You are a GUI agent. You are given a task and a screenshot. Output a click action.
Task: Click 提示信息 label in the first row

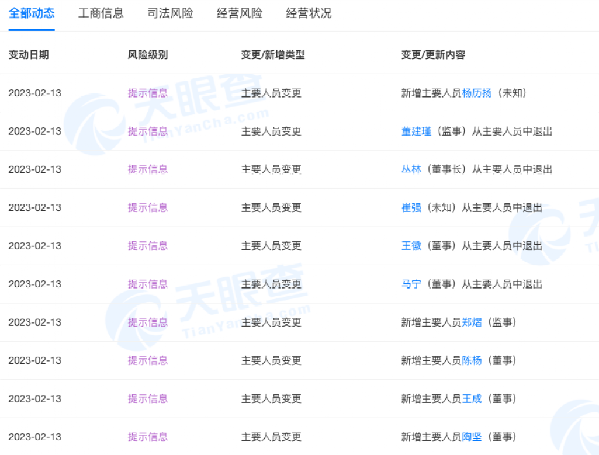[148, 93]
